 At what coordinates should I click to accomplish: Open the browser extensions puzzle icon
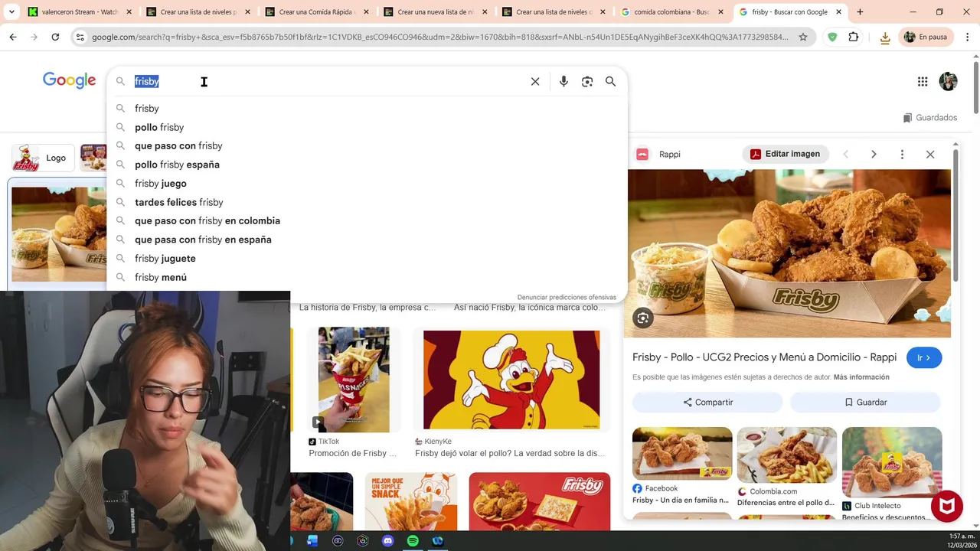pyautogui.click(x=854, y=37)
